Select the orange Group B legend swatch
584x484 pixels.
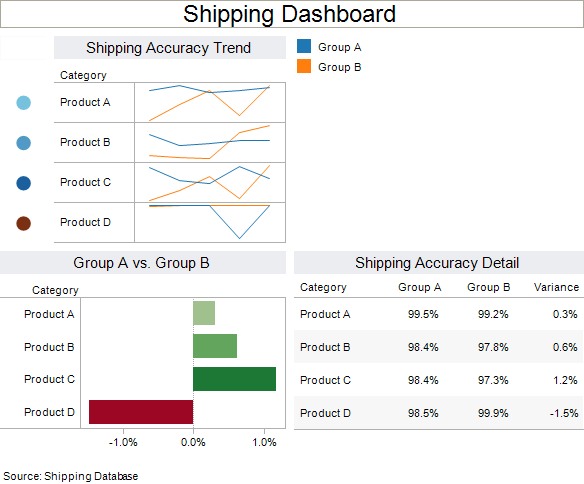coord(304,66)
